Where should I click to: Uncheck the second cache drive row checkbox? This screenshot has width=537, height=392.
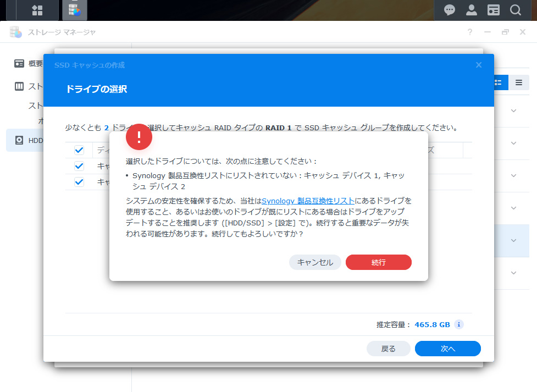pos(79,182)
